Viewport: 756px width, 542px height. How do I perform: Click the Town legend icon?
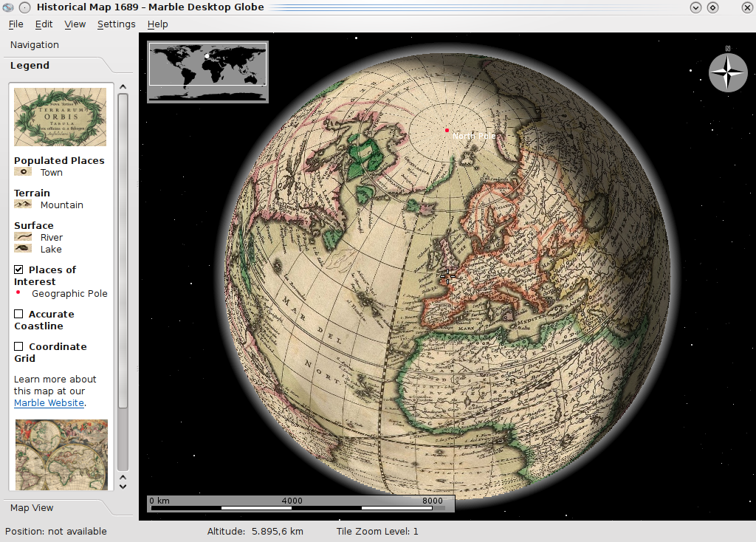23,172
